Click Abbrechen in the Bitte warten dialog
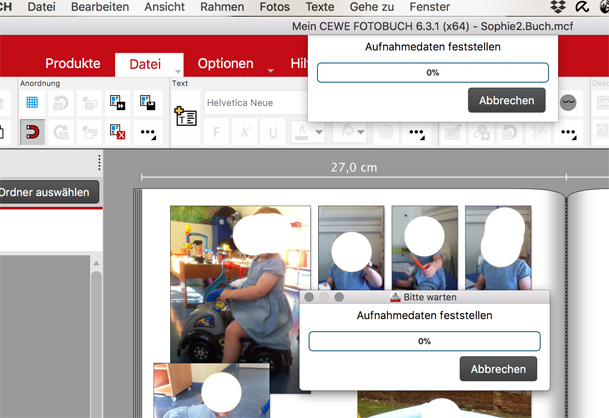Screen dimensions: 609x418 (498, 369)
